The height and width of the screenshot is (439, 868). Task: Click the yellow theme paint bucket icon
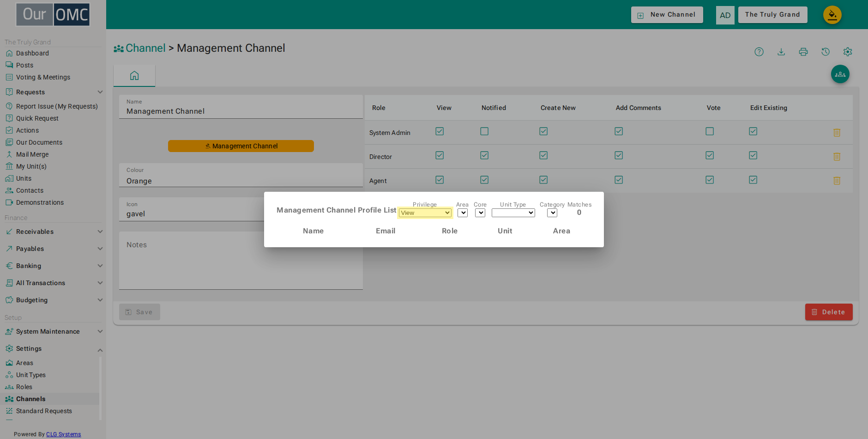(832, 15)
